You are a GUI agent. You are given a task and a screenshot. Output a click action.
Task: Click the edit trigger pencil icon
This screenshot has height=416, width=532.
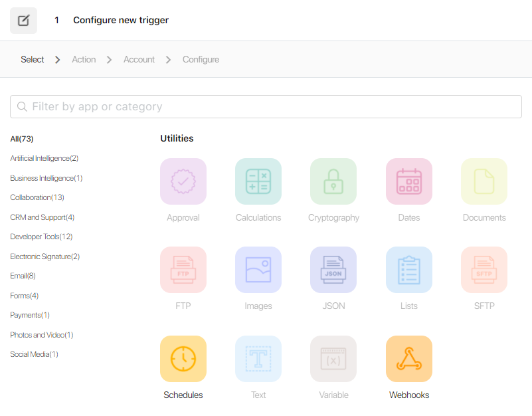coord(23,21)
